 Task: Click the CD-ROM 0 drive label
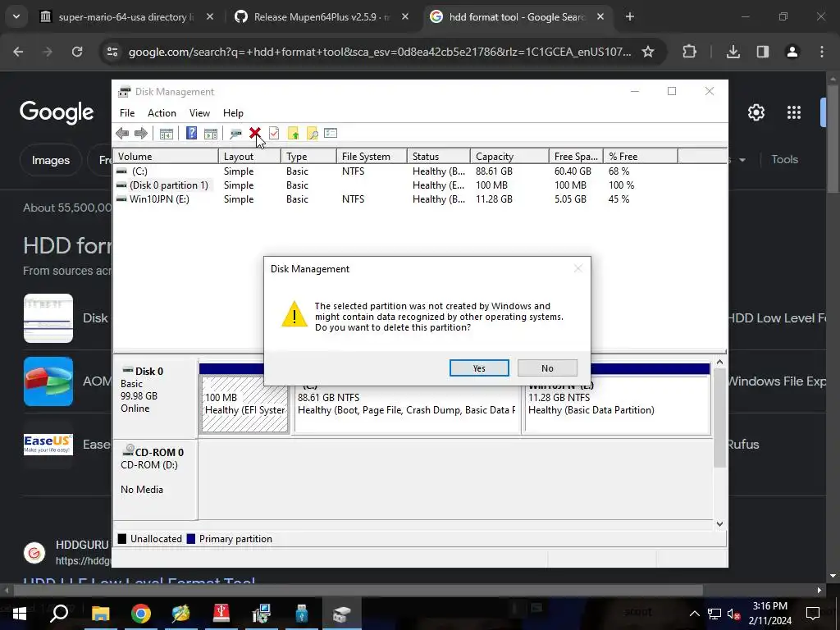(155, 479)
